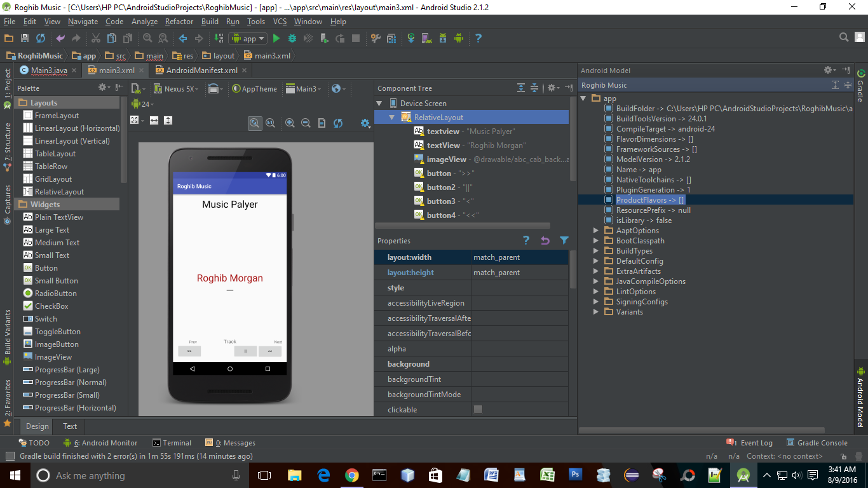Open the Nexus 5X device dropdown
Screen dimensions: 868x488
click(x=177, y=88)
